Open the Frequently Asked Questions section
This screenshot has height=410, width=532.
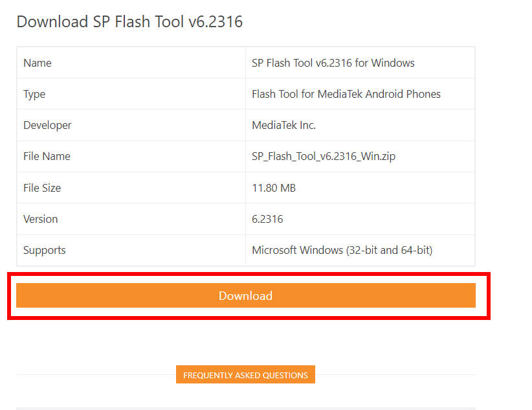pos(245,374)
